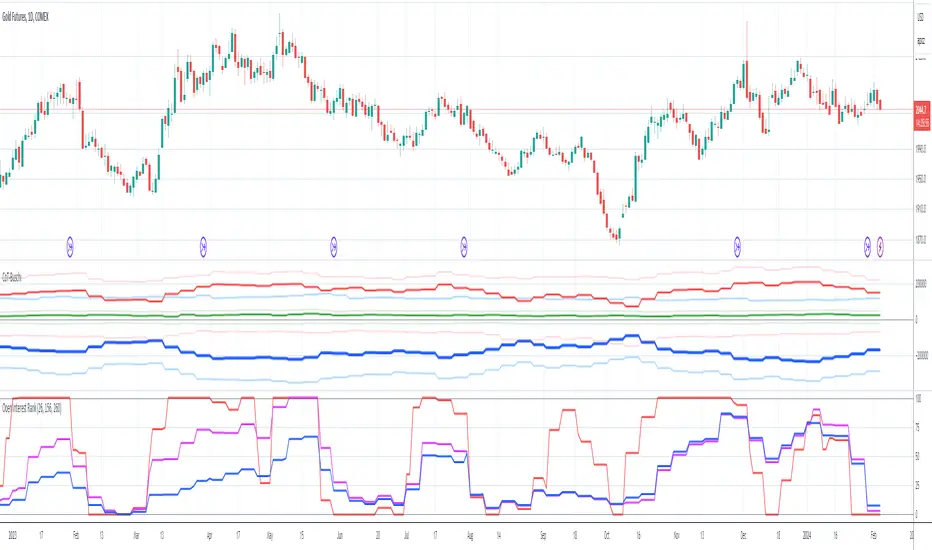Open the chart event marker near April 2023
The width and height of the screenshot is (932, 550).
203,245
